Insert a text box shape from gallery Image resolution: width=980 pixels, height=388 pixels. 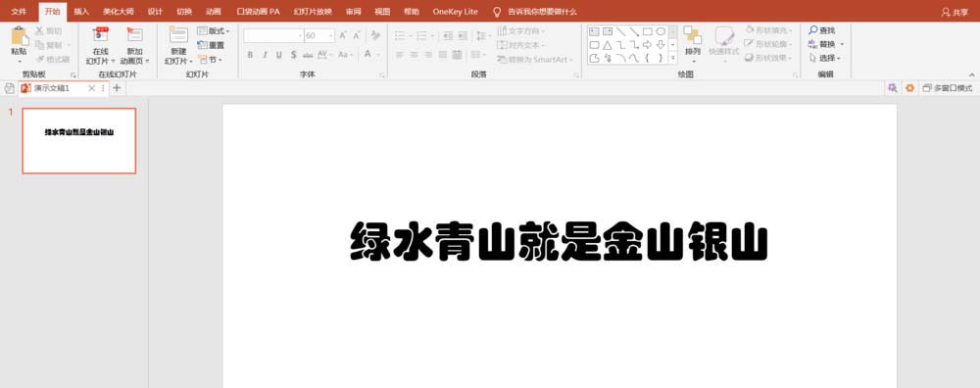coord(594,31)
